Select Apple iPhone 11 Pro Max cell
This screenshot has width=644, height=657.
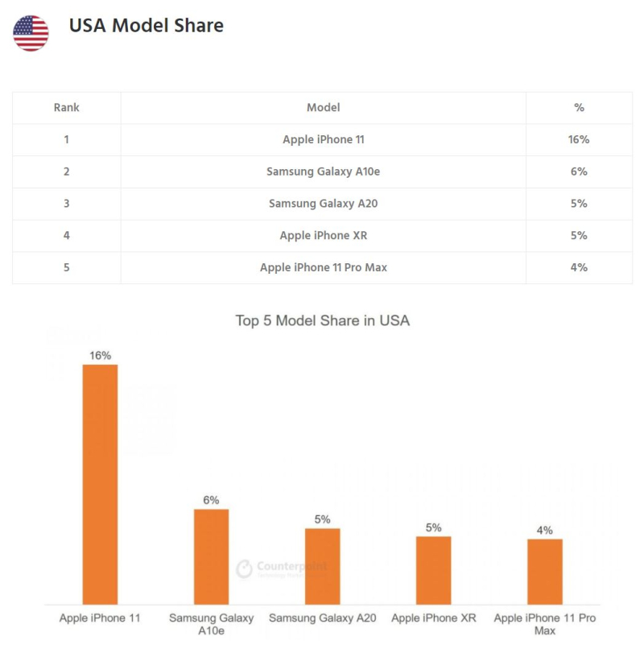coord(323,267)
